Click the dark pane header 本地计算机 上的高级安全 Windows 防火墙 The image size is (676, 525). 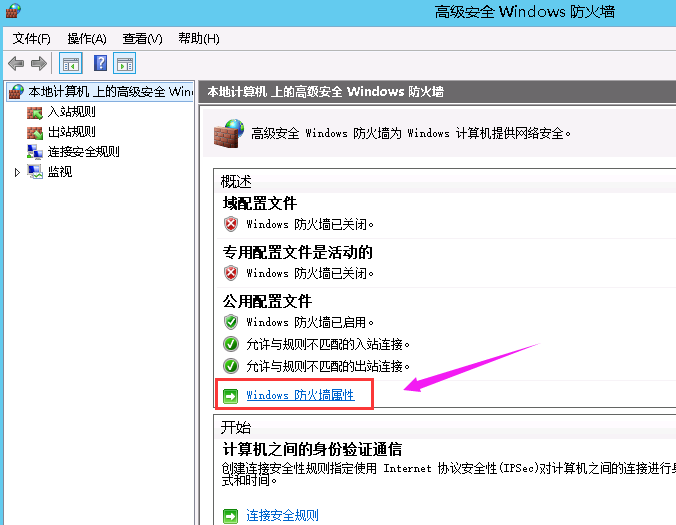point(325,91)
